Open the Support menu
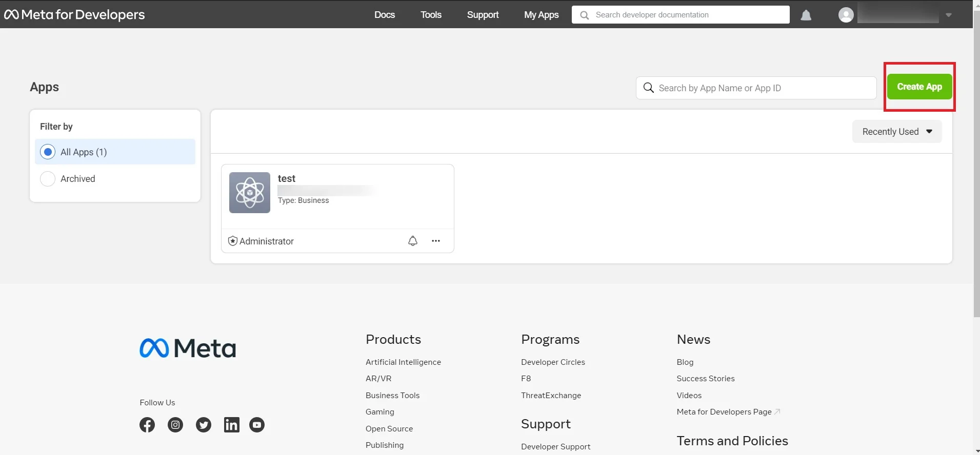The image size is (980, 455). coord(483,15)
